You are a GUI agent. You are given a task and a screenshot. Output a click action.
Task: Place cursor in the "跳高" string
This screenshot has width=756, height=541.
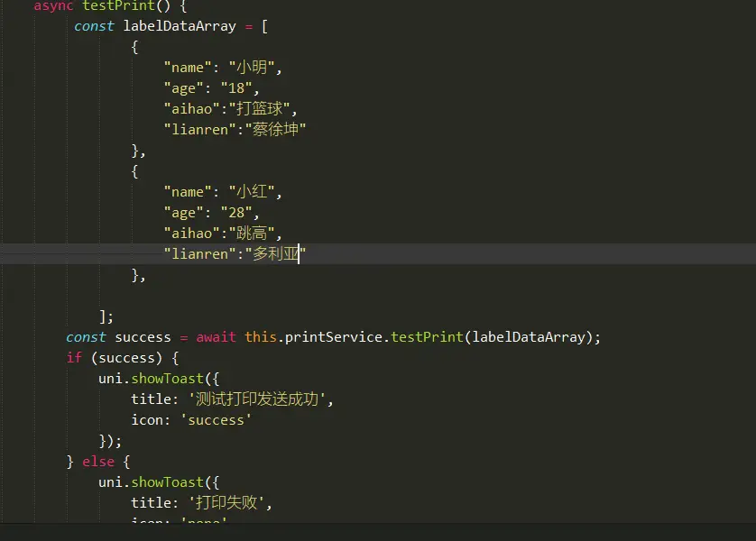[254, 234]
